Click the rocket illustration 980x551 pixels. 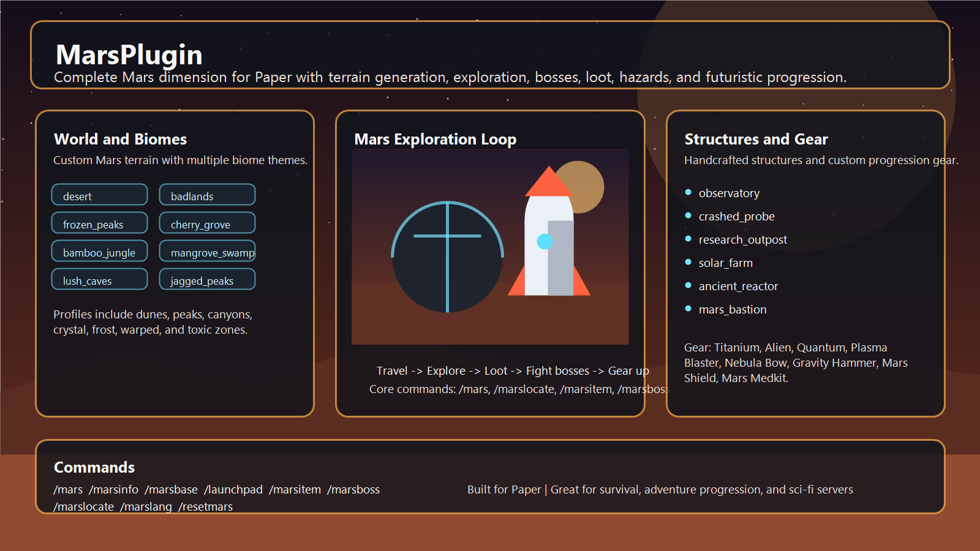coord(549,231)
